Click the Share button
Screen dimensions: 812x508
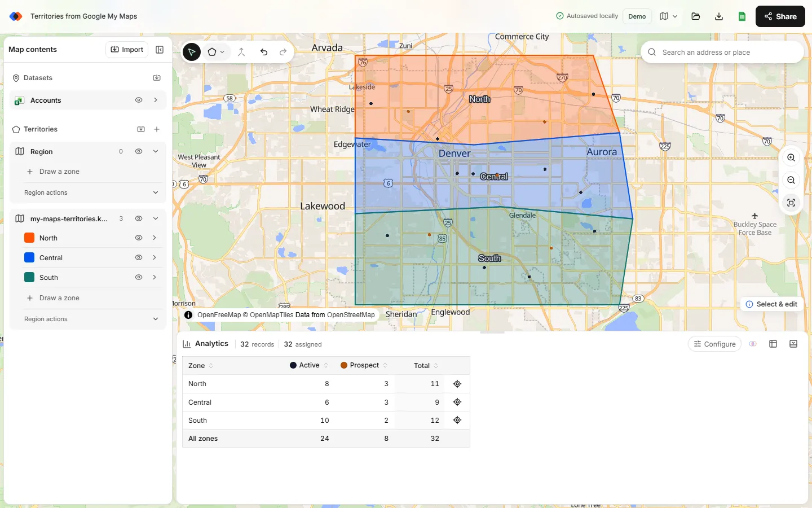pyautogui.click(x=780, y=16)
